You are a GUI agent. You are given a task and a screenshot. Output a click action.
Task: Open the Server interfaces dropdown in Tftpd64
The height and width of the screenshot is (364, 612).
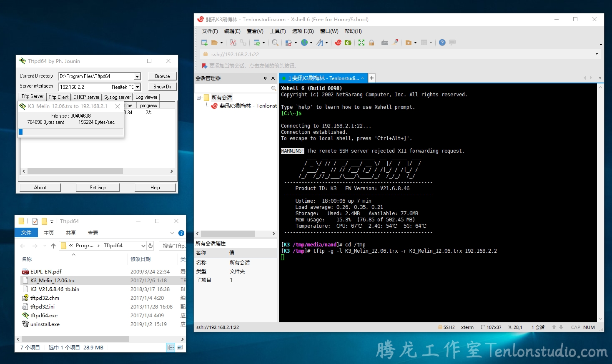pos(137,87)
